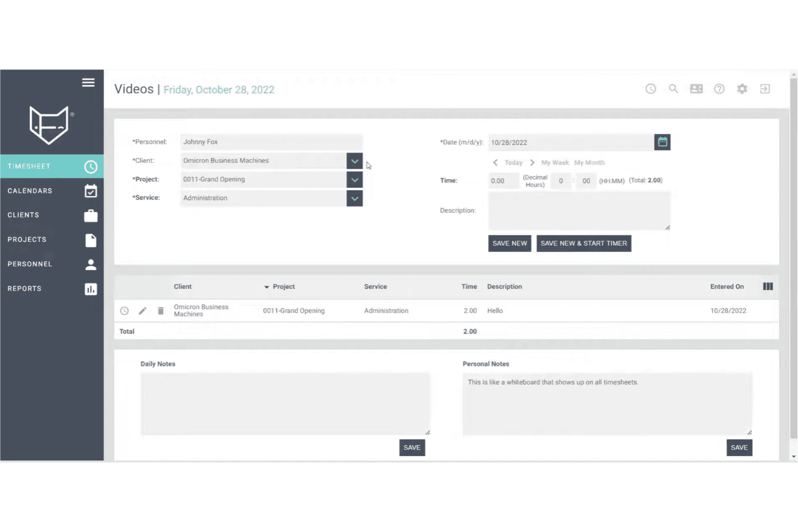The image size is (798, 532).
Task: Open search magnifier in header
Action: coord(673,89)
